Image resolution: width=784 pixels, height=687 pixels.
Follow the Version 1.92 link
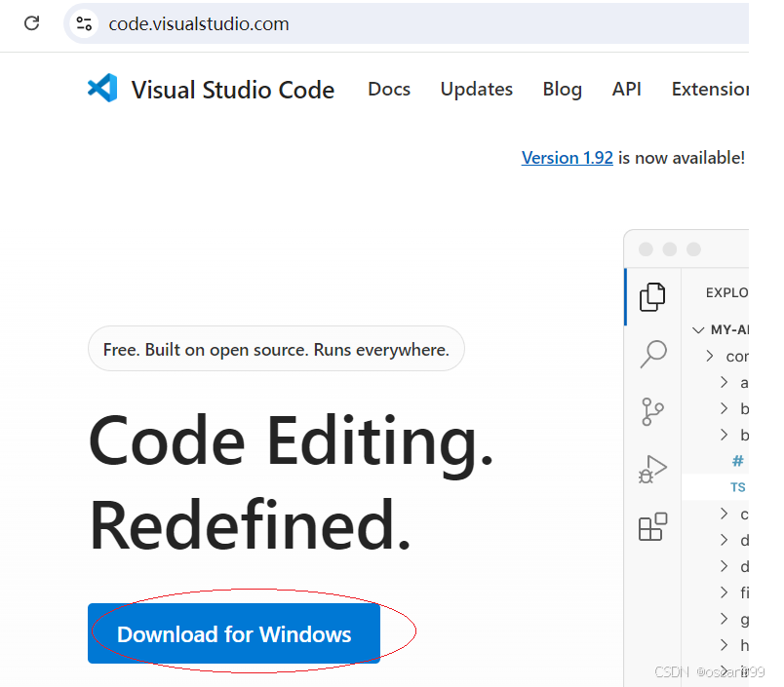(x=567, y=158)
